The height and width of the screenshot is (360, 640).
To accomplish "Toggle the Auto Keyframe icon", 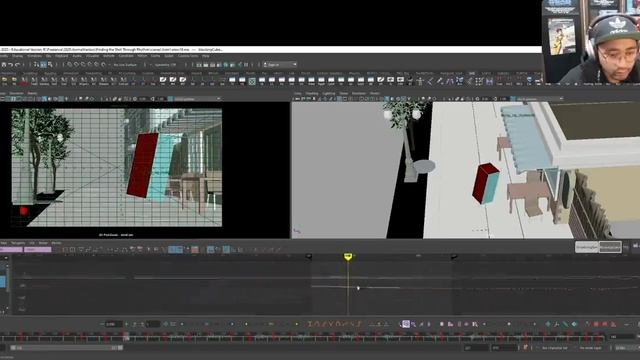I will tap(525, 348).
